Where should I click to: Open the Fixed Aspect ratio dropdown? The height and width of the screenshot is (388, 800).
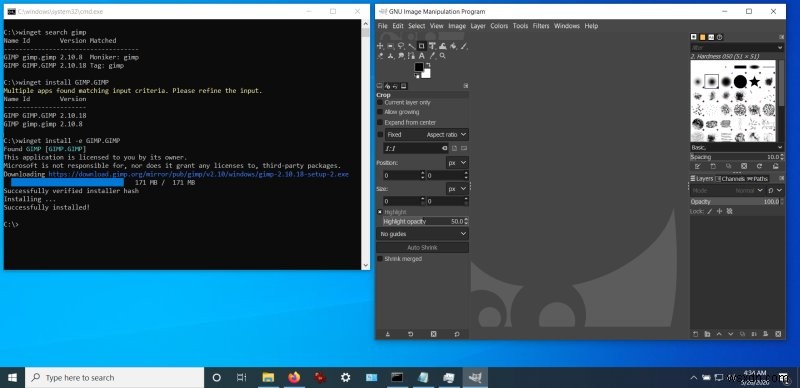pos(427,135)
